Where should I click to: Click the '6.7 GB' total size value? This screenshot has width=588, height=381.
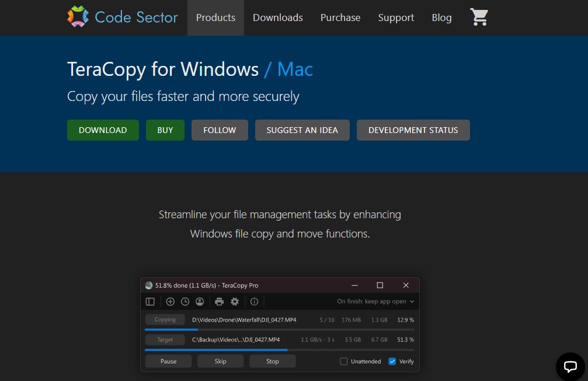(379, 340)
